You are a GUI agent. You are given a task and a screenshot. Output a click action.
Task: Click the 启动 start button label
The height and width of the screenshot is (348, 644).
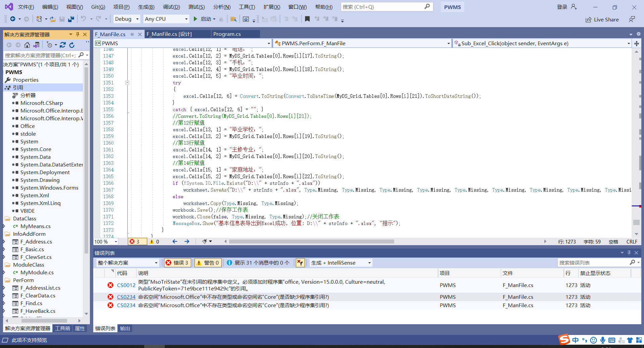coord(206,19)
